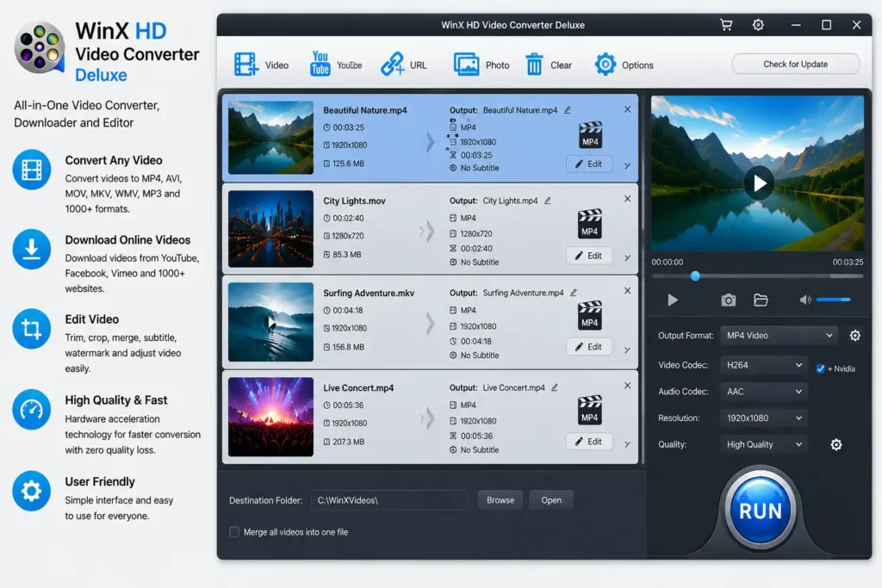Enable Merge all videos into one file
This screenshot has height=588, width=882.
pyautogui.click(x=234, y=532)
